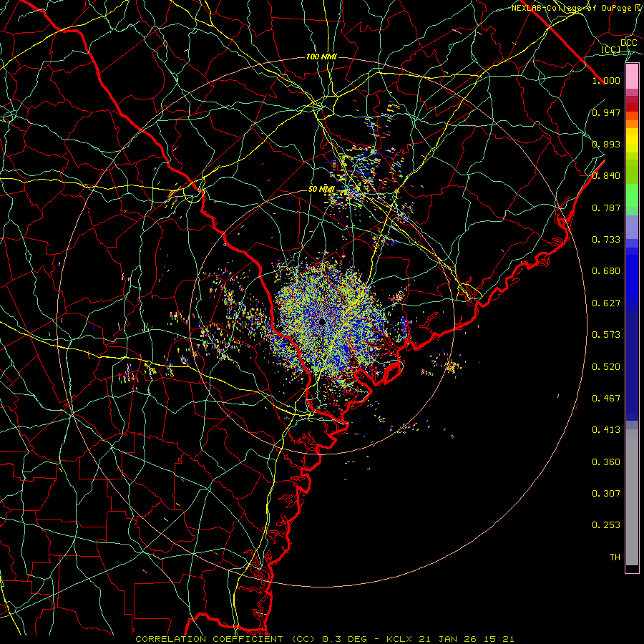The height and width of the screenshot is (644, 644).
Task: Click the 0.520 scale value
Action: 606,367
